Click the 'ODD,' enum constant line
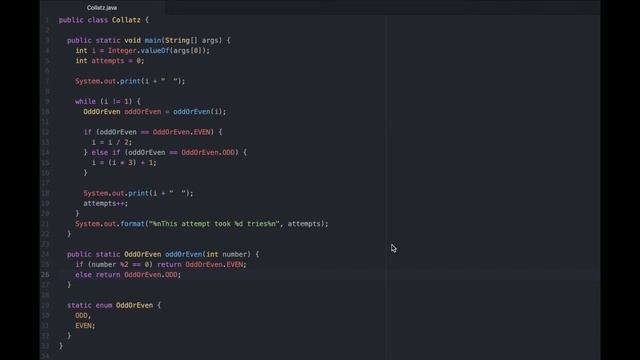 (x=83, y=316)
